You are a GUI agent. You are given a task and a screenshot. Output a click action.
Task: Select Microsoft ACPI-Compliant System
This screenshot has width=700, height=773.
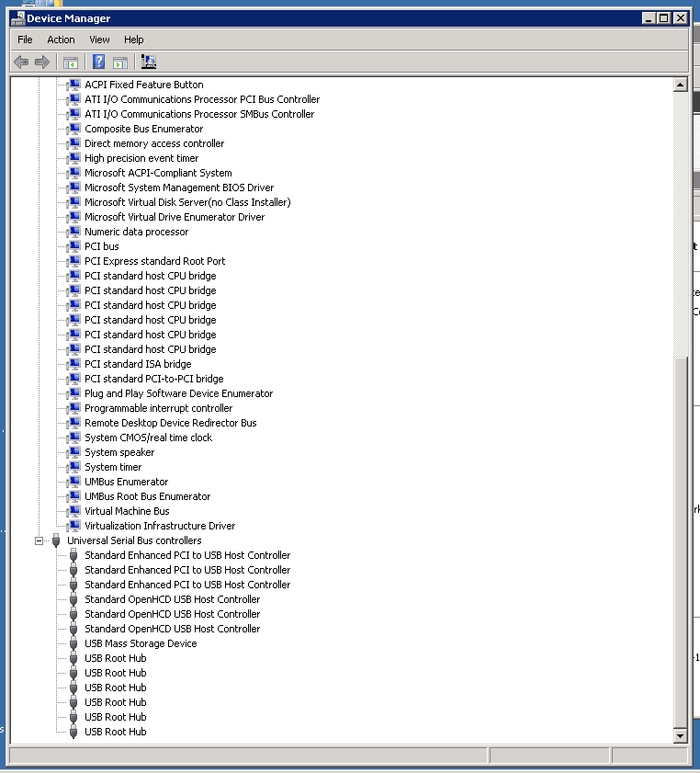point(158,173)
